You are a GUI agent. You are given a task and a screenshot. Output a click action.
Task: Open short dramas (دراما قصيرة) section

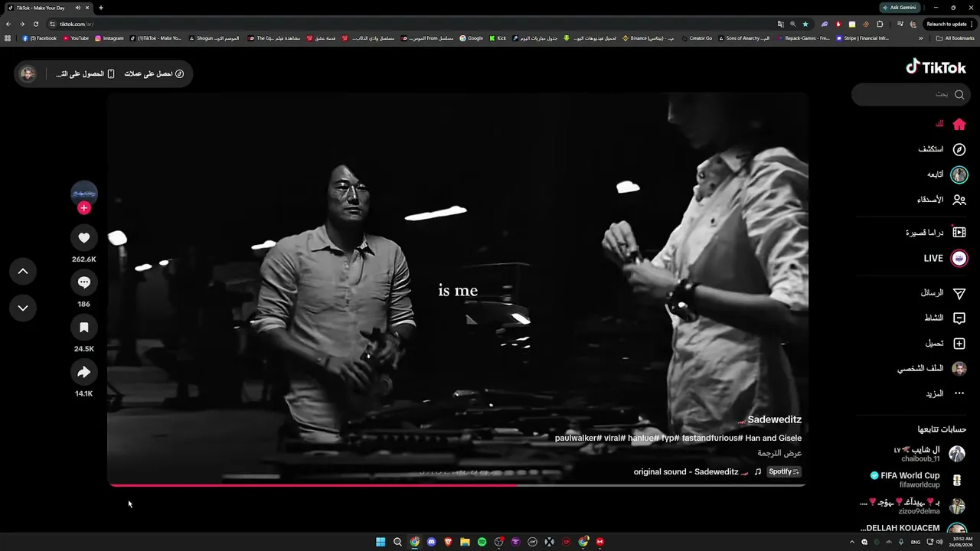pos(936,233)
